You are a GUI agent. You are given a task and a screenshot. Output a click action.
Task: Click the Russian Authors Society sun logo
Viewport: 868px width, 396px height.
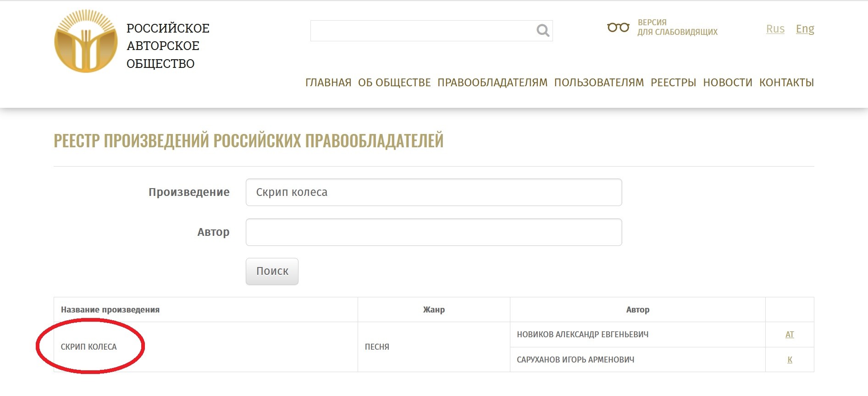(86, 41)
